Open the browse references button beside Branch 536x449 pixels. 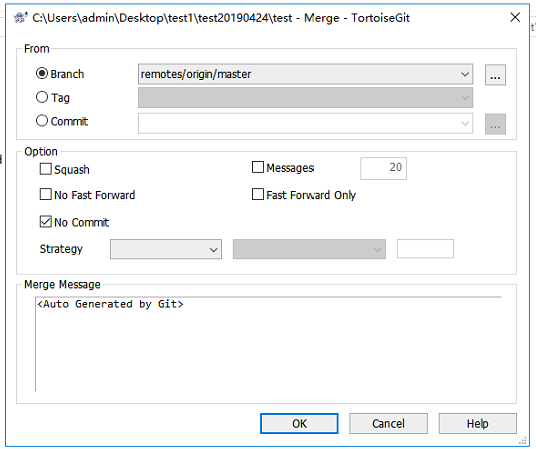pyautogui.click(x=495, y=75)
